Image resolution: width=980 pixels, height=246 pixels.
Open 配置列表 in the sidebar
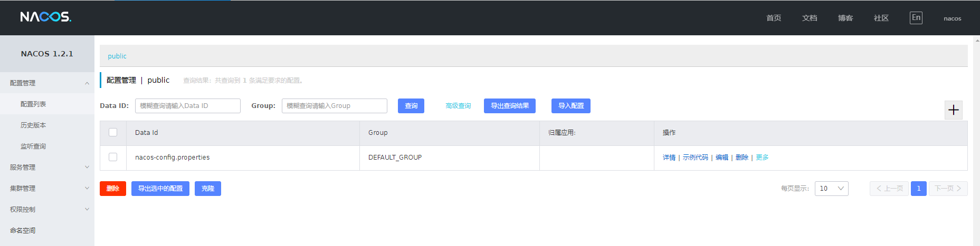click(x=47, y=104)
